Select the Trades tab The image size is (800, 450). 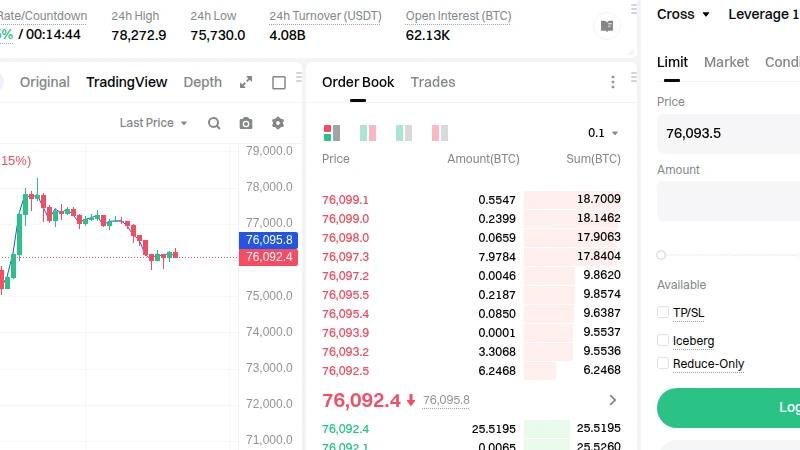tap(433, 82)
